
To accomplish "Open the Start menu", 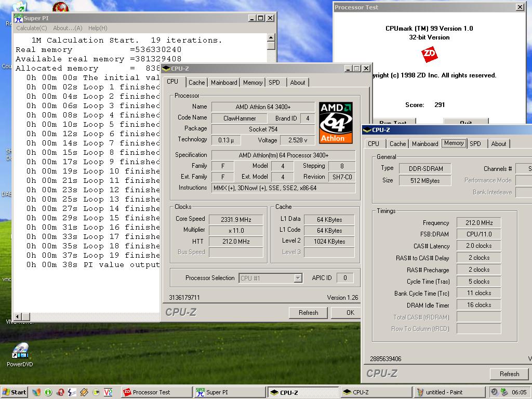I will click(x=14, y=392).
